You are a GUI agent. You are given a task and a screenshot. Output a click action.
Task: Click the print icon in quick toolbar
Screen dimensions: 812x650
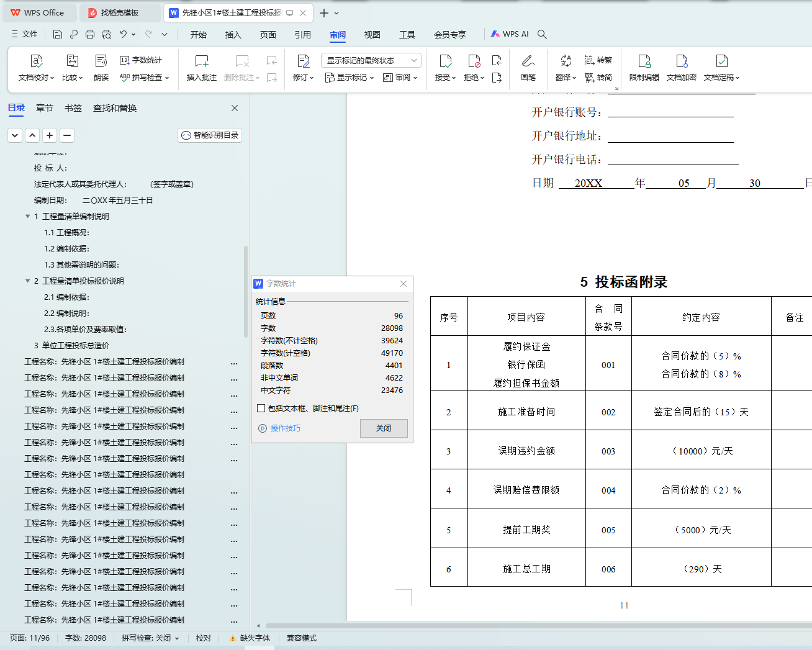pos(90,34)
